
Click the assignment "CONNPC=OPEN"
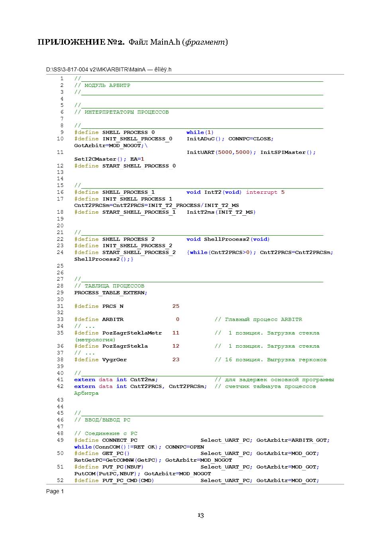(x=184, y=447)
